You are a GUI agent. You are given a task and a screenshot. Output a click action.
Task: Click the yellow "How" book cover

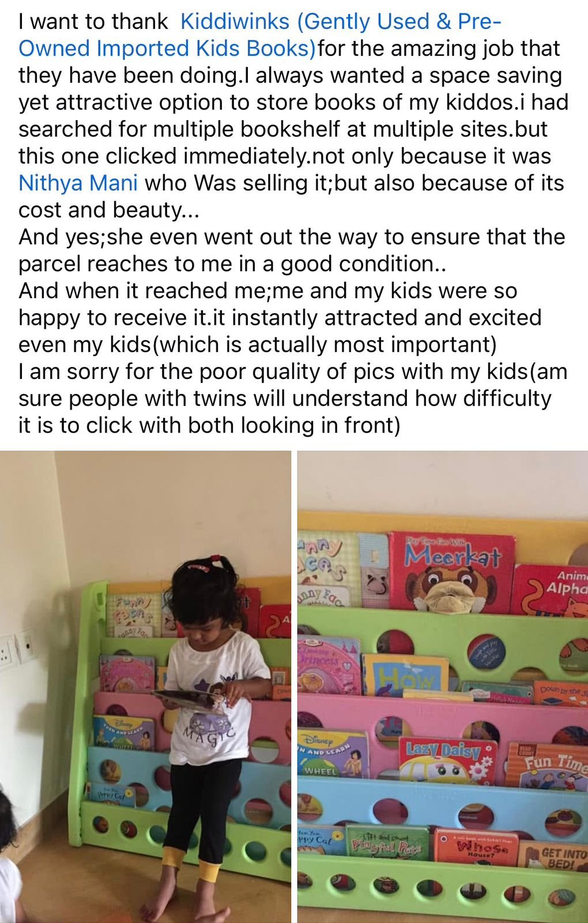pyautogui.click(x=405, y=675)
